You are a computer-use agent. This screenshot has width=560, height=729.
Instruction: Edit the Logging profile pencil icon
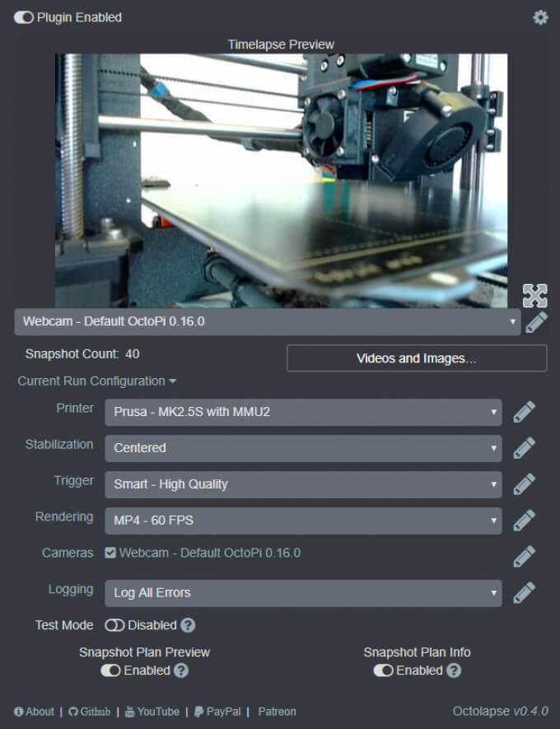pos(524,592)
